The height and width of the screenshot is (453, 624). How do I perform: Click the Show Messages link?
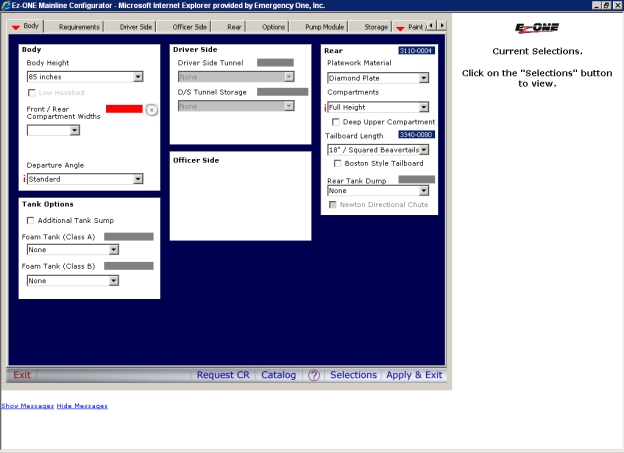(x=27, y=406)
